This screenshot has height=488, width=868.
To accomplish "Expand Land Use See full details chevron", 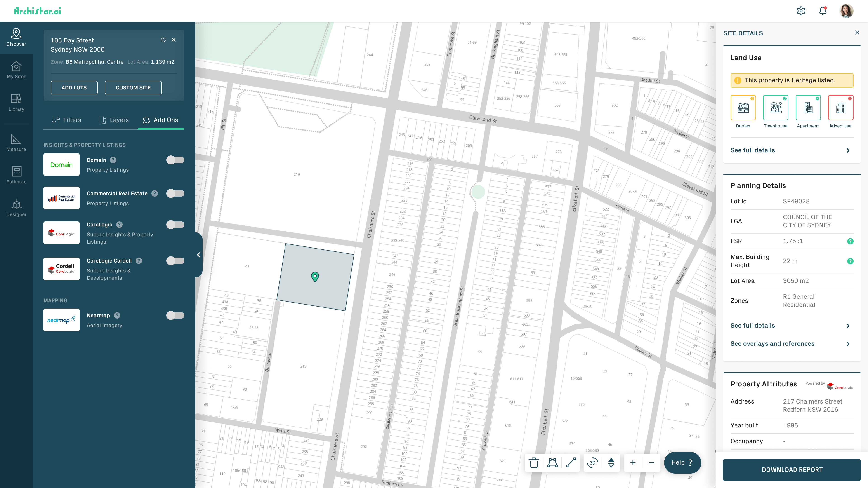I will pos(848,150).
